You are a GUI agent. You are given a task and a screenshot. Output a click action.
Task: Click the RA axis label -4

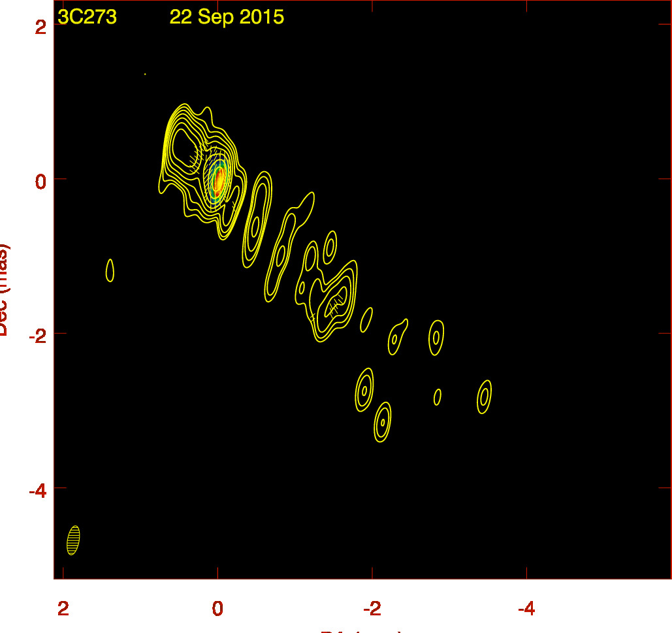coord(526,609)
